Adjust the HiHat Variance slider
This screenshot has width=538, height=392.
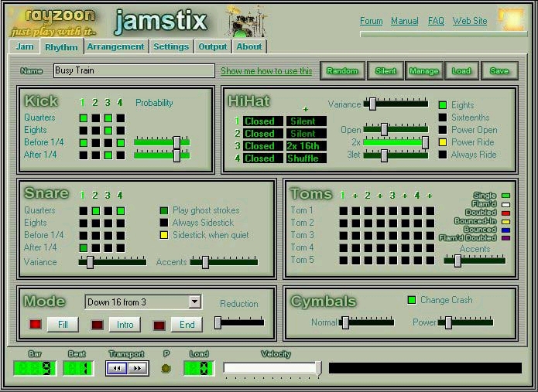point(396,104)
